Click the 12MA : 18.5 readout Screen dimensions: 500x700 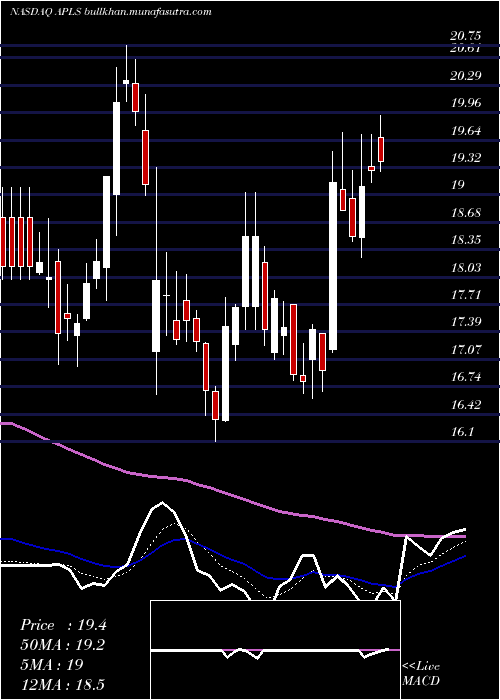pos(62,684)
